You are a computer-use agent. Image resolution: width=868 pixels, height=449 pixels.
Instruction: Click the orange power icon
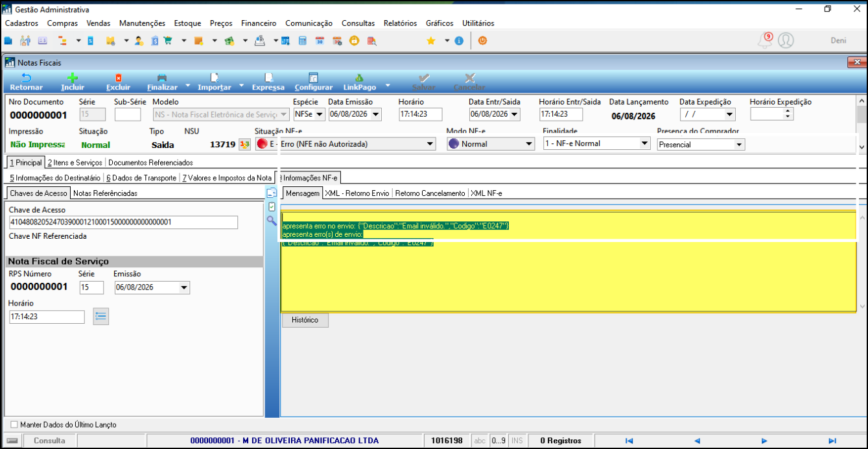482,40
